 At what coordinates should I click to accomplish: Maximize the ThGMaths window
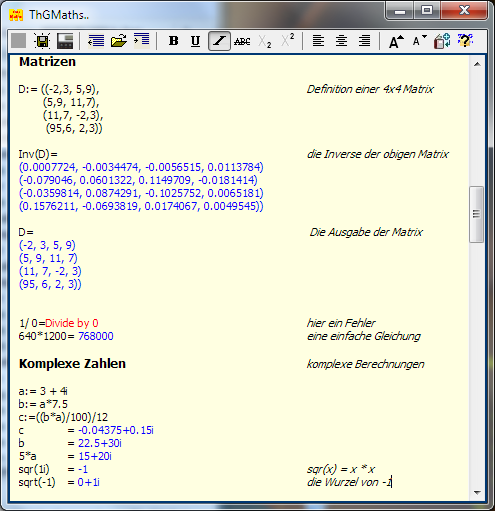point(427,11)
